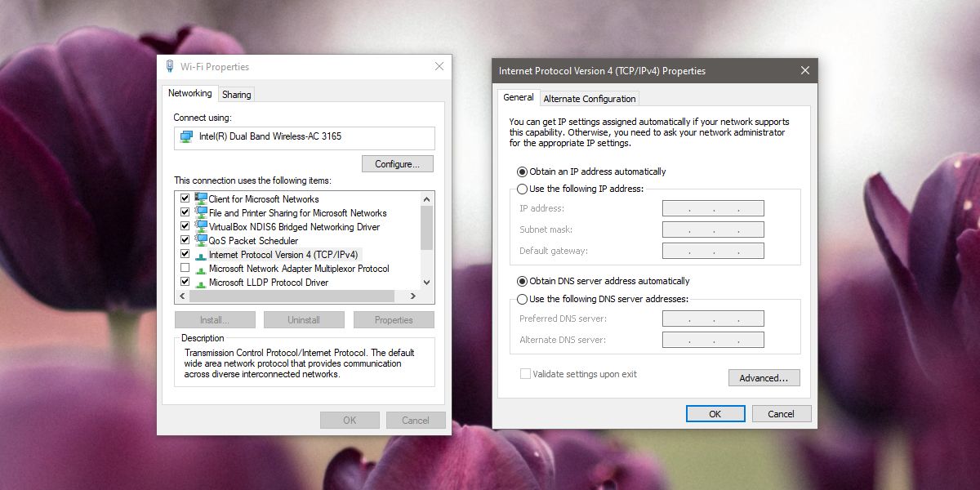
Task: Click the IP address input field
Action: coord(713,208)
